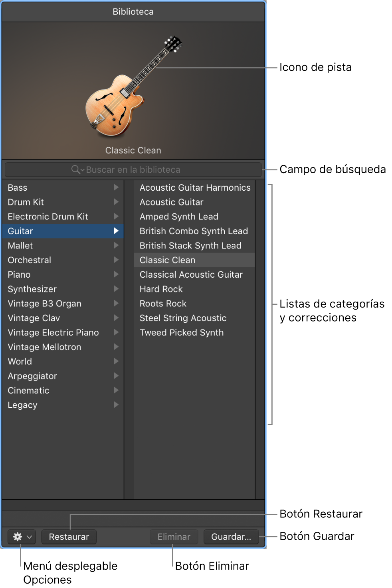
Task: Expand the Drum Kit category arrow
Action: click(x=116, y=202)
